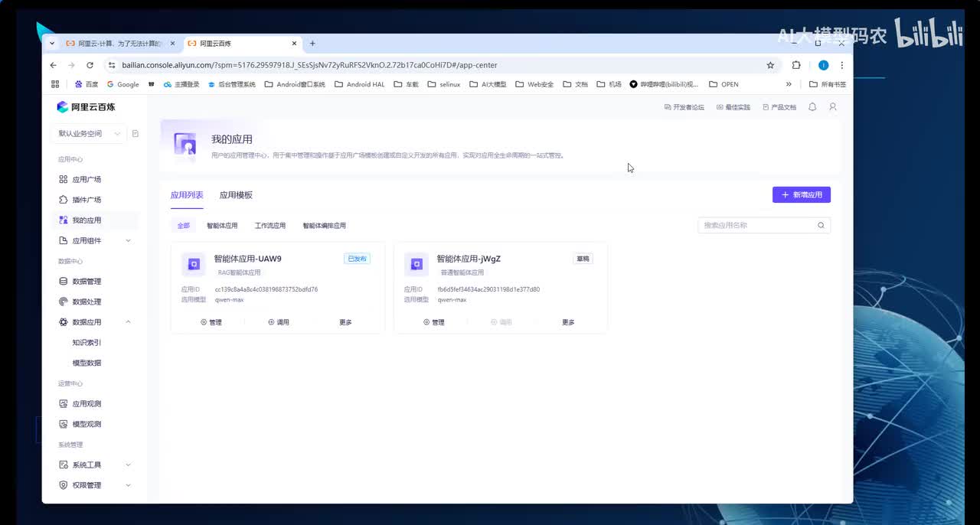The image size is (980, 525).
Task: Reload the page with the refresh icon
Action: [90, 65]
